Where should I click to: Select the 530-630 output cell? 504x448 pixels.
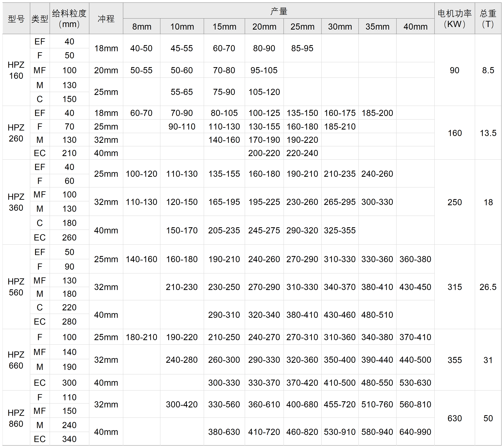tap(415, 383)
